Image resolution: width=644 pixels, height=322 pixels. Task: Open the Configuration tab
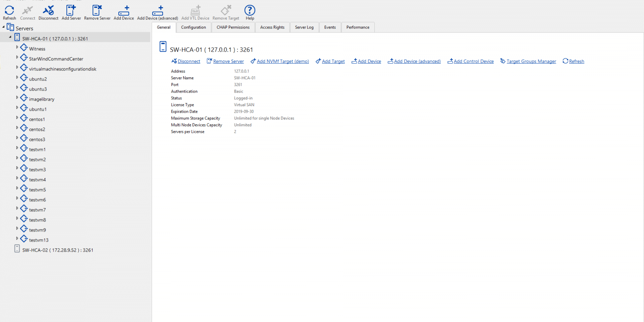(x=194, y=27)
